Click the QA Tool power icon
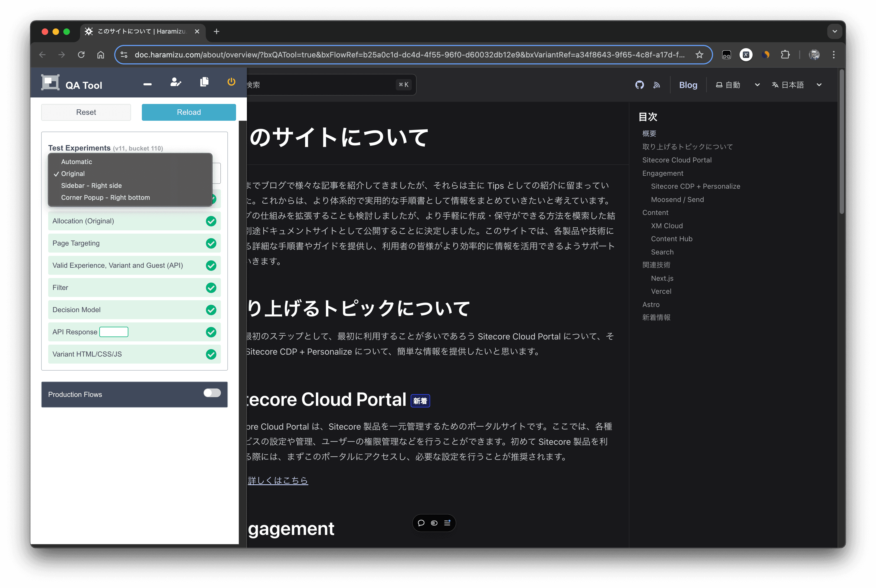The width and height of the screenshot is (876, 588). click(x=231, y=82)
